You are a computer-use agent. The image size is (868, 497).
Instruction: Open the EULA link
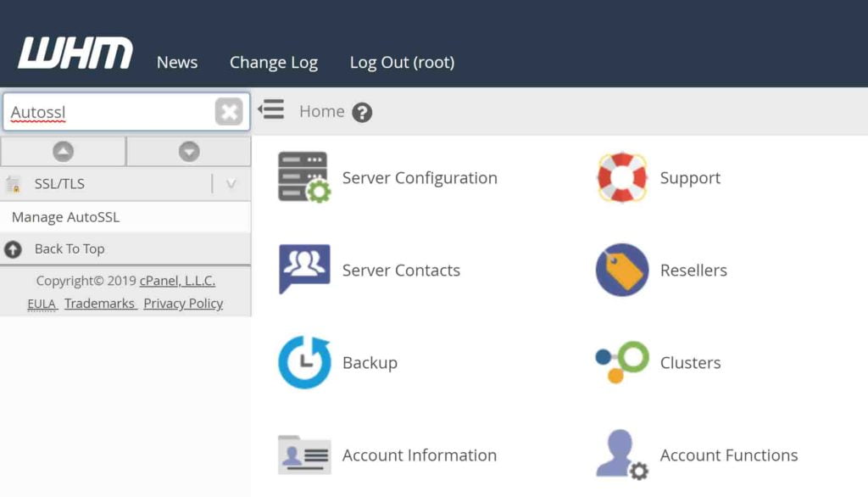pyautogui.click(x=42, y=304)
